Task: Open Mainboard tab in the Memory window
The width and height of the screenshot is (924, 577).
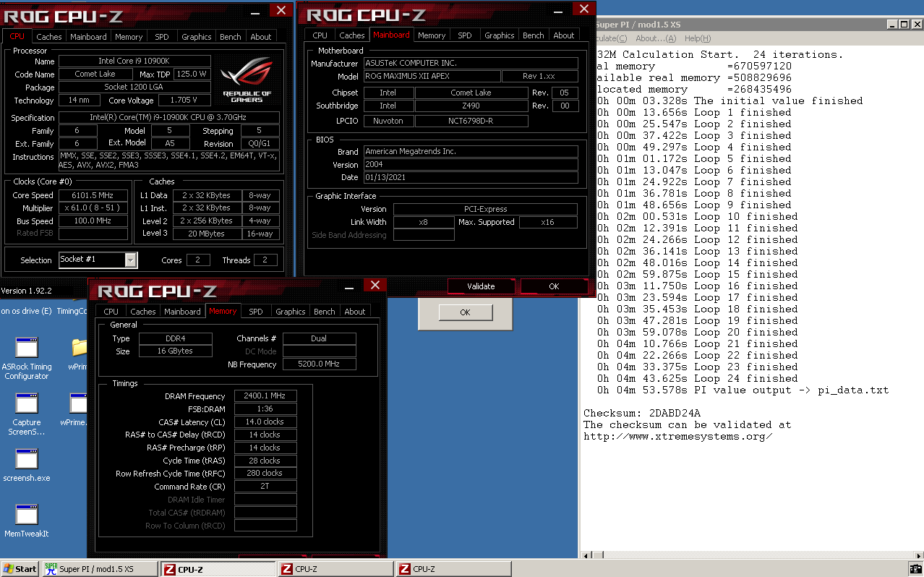Action: 183,312
